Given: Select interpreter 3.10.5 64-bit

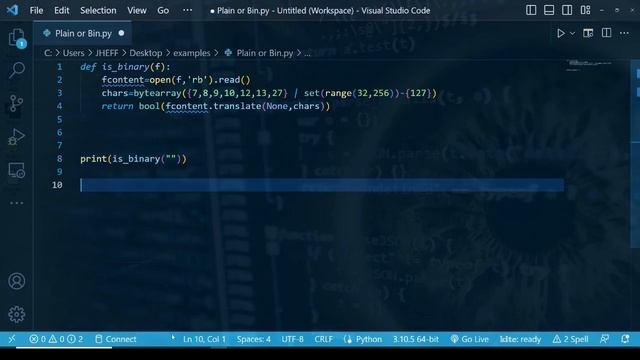Looking at the screenshot, I should pos(416,339).
